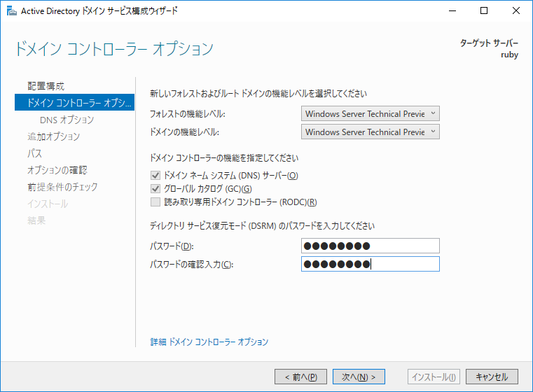
Task: Toggle the グローバル カタログ (GC) checkbox
Action: click(155, 188)
